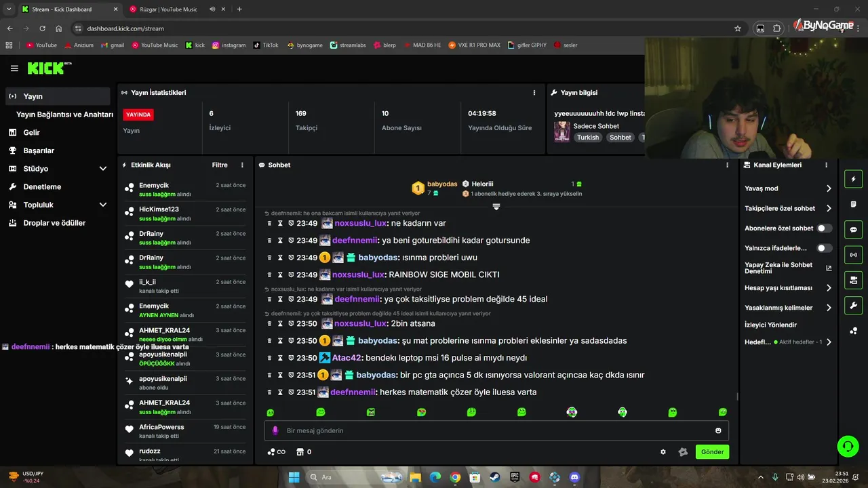Select Yayın in left sidebar
Viewport: 868px width, 488px height.
58,96
